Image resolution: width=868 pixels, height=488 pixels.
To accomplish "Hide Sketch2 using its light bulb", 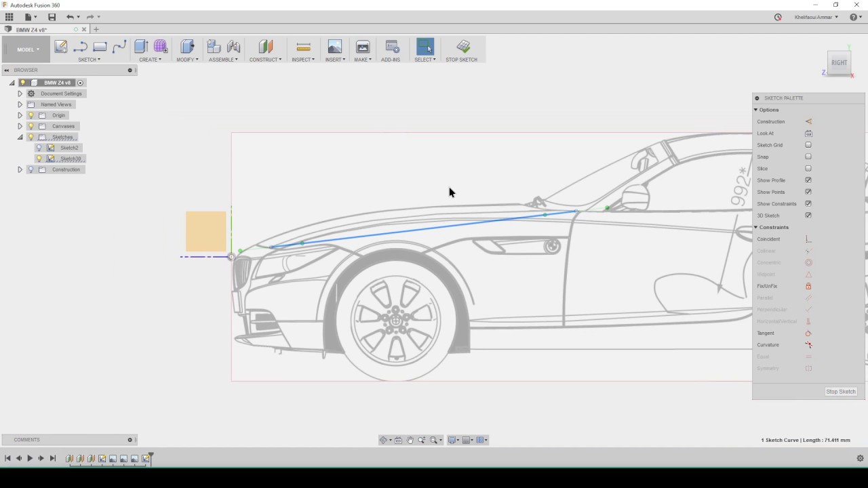I will click(x=39, y=148).
